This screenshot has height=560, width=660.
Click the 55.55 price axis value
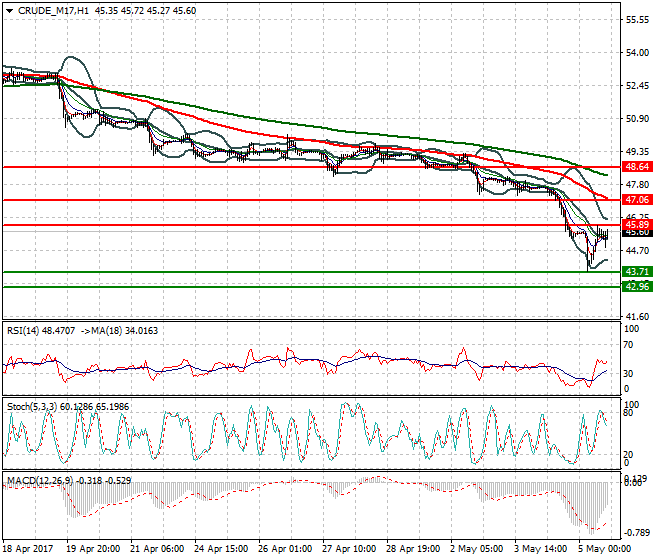pos(637,20)
